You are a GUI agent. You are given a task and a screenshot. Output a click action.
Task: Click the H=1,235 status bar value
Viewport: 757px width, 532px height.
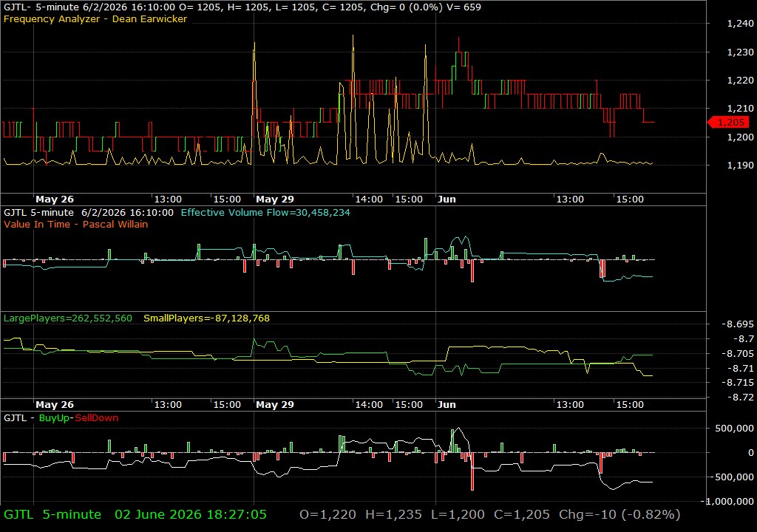pos(393,514)
